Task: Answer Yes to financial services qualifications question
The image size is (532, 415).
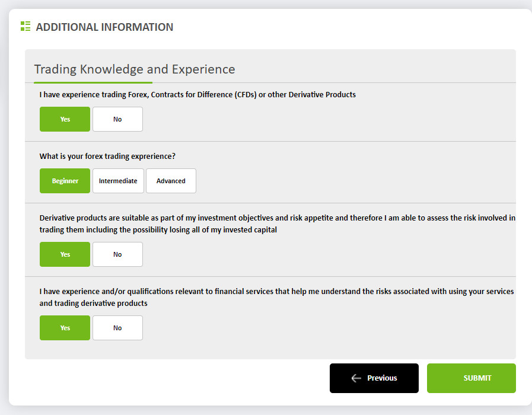Action: [65, 328]
